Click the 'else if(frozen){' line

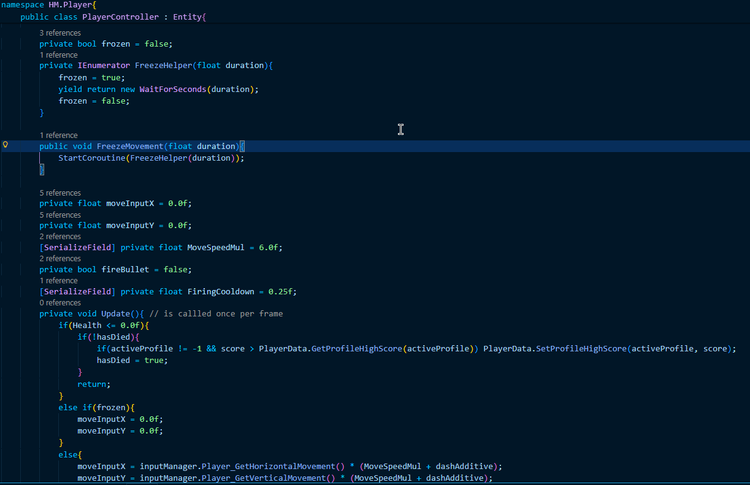coord(97,408)
